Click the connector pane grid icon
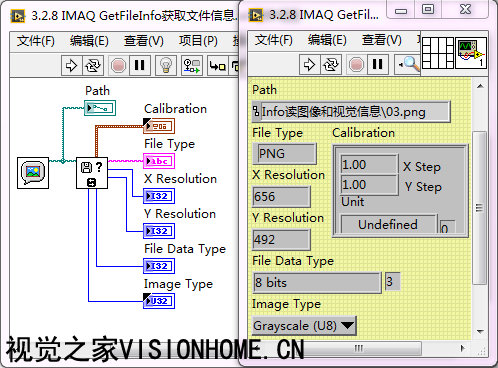The width and height of the screenshot is (498, 368). click(x=438, y=53)
